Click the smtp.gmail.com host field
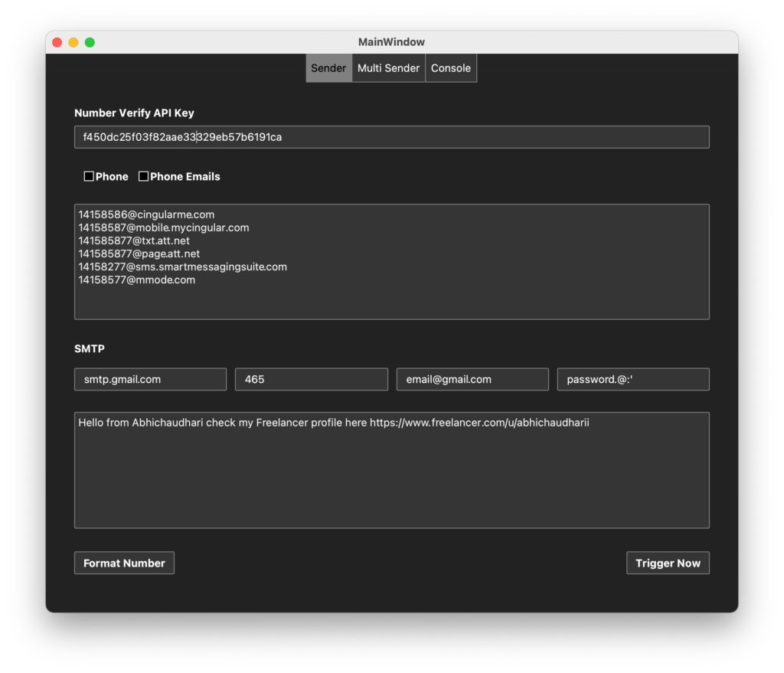The image size is (784, 673). click(x=150, y=379)
